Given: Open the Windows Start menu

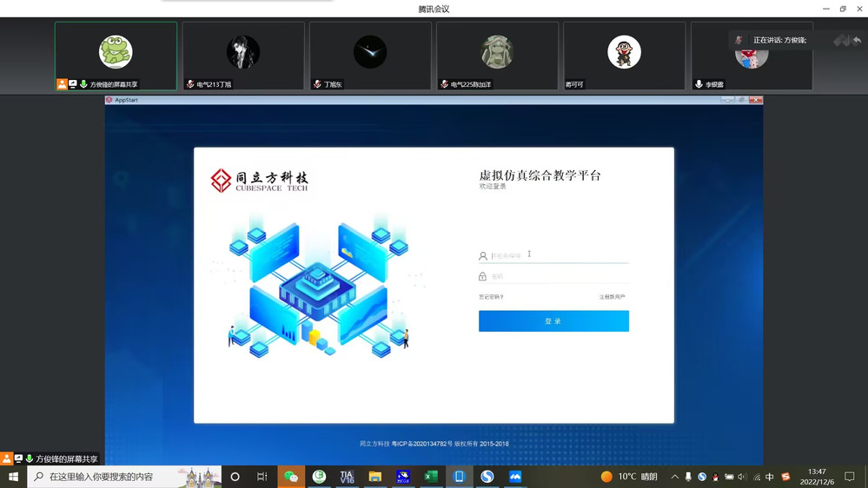Looking at the screenshot, I should pos(13,477).
